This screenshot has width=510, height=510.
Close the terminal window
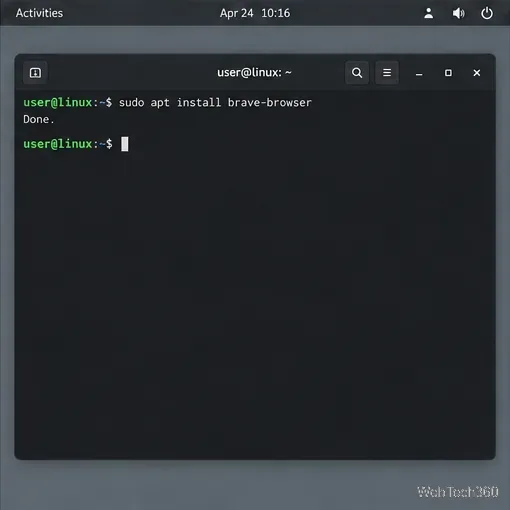click(477, 73)
